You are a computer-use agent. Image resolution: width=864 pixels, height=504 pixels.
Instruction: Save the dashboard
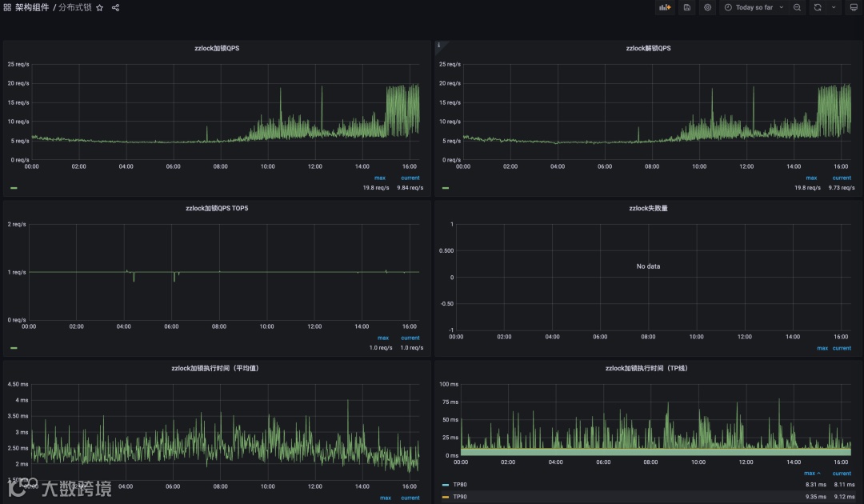point(687,8)
